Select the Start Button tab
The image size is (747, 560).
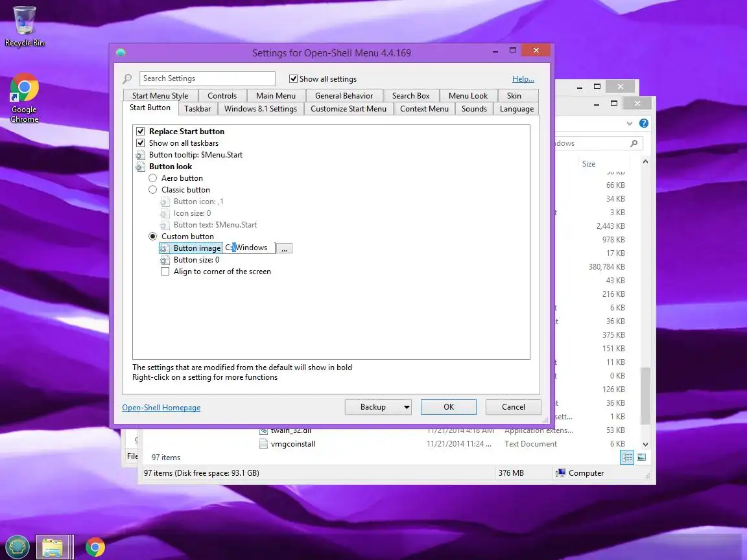150,108
